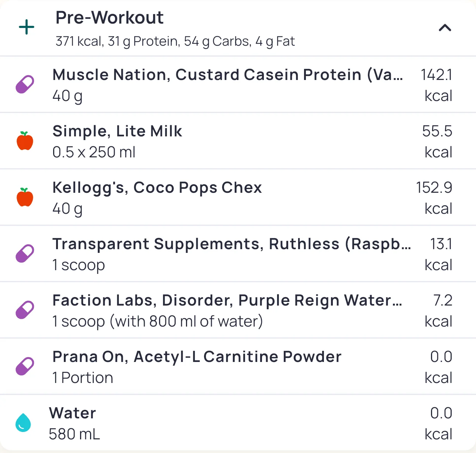Click the 152.9 kcal value
The image size is (476, 453).
pos(434,198)
